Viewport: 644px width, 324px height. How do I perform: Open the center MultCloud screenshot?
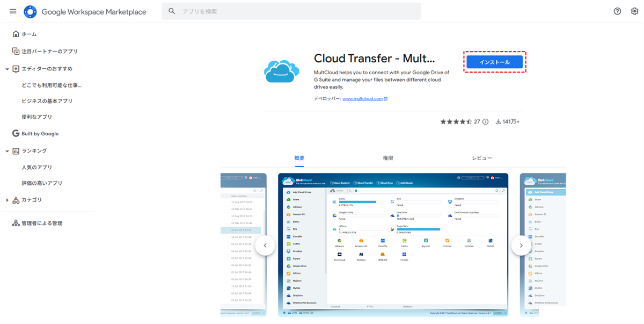pyautogui.click(x=393, y=245)
